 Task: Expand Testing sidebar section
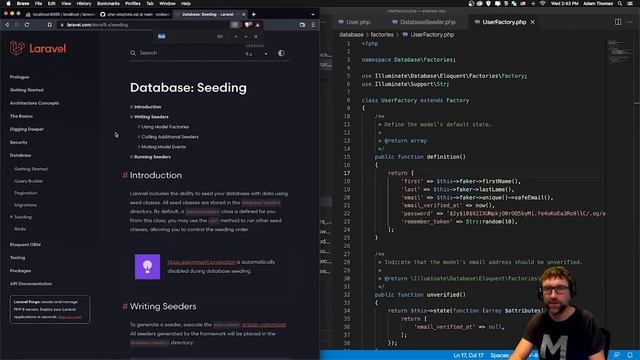(18, 258)
